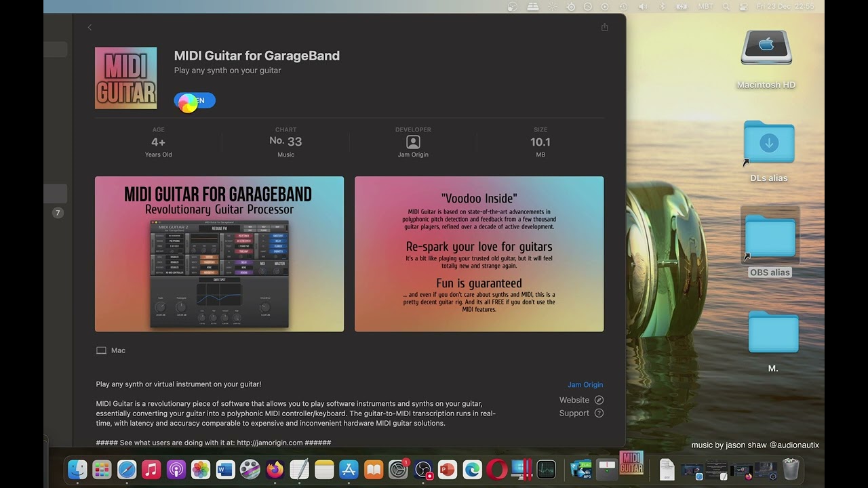Launch Firefox from the dock

275,469
